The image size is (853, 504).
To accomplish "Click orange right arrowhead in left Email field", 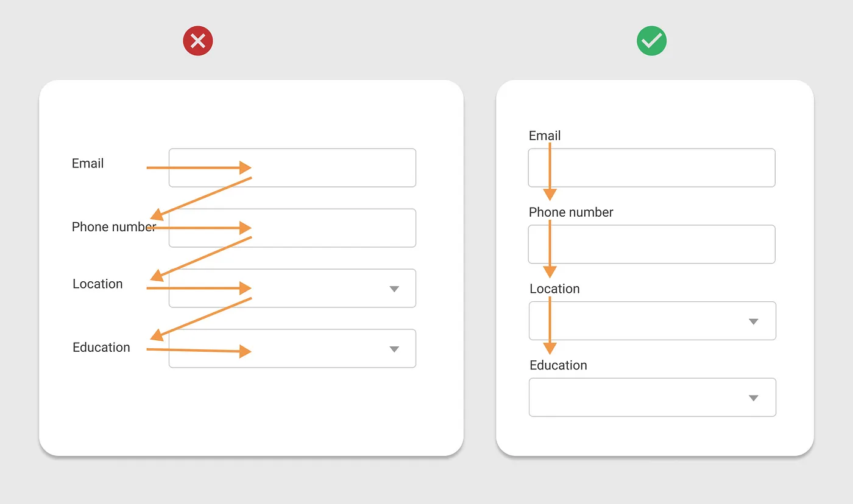I will tap(245, 167).
